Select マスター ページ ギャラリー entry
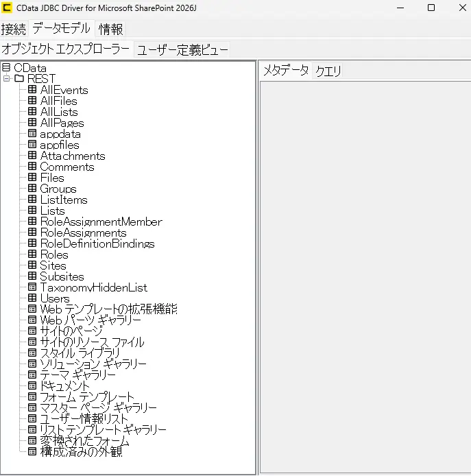 pyautogui.click(x=98, y=407)
